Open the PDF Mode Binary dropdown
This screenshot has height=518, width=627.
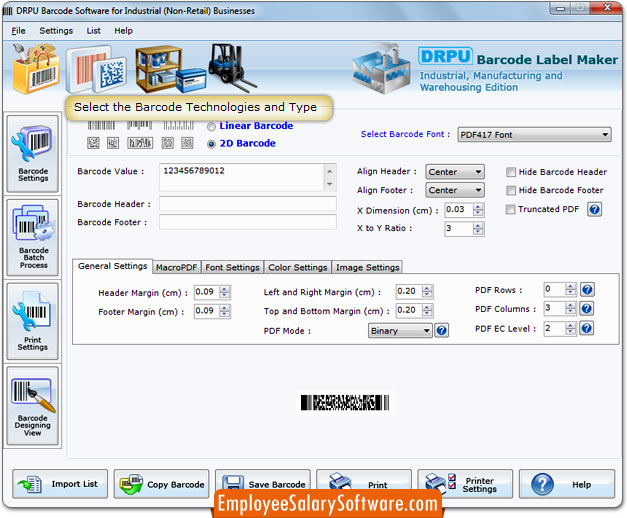[x=400, y=331]
